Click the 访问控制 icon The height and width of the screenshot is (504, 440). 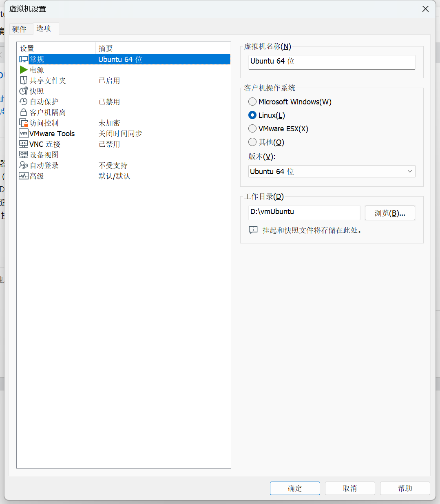click(24, 123)
